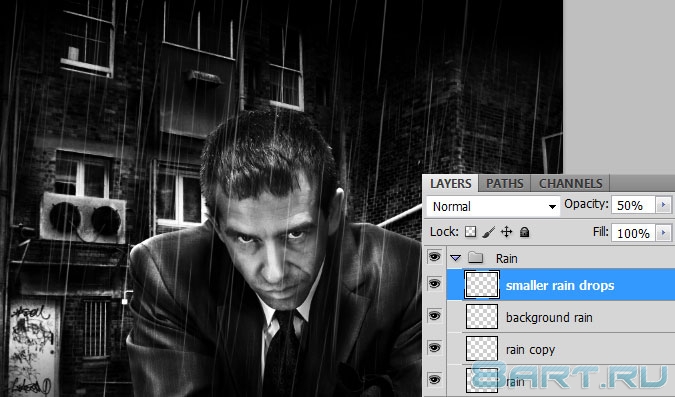Viewport: 675px width, 397px height.
Task: Click the lock image pixels brush icon
Action: pos(489,232)
